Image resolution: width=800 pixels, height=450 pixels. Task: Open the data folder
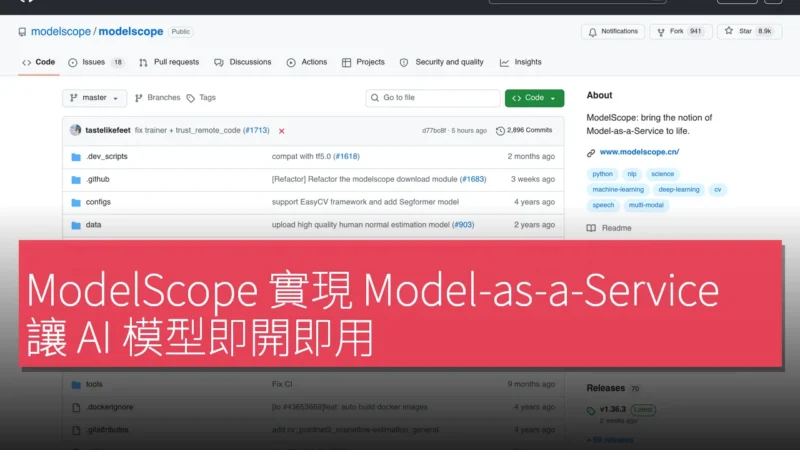[93, 225]
